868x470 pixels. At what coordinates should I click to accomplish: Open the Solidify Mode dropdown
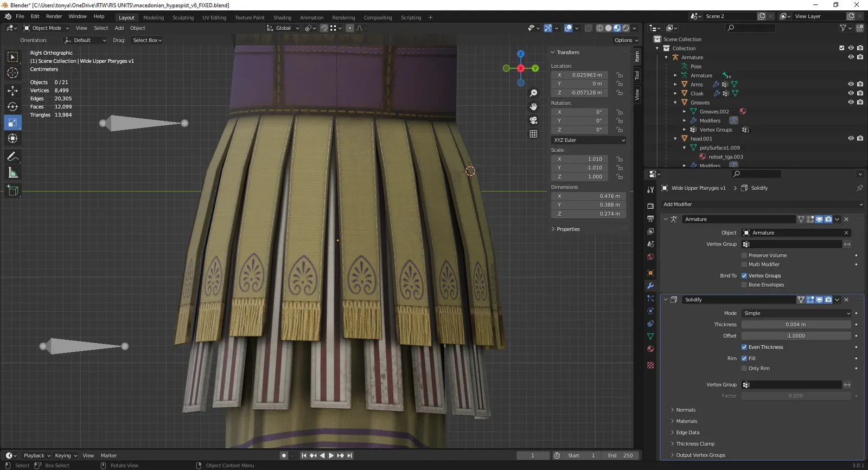(x=796, y=313)
